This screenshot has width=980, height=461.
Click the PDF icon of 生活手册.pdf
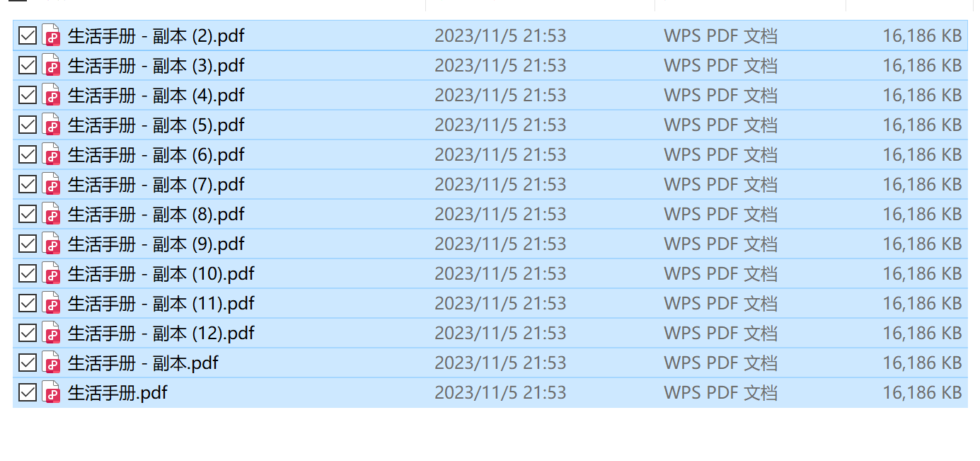tap(51, 392)
